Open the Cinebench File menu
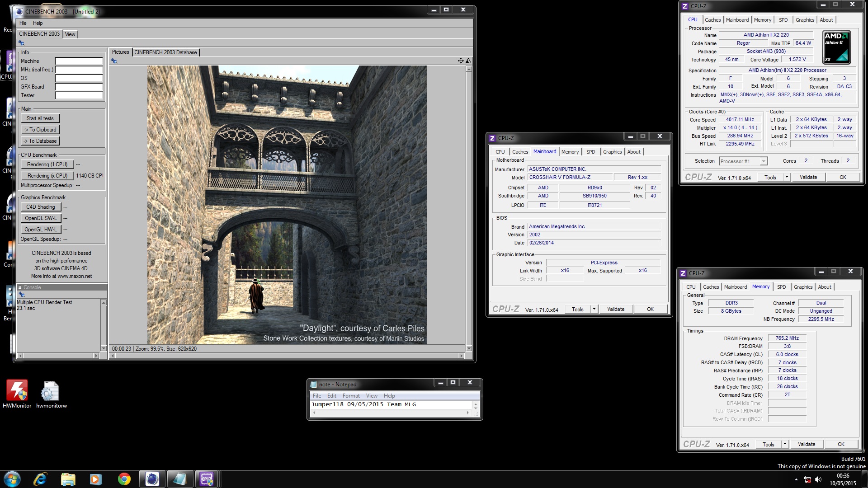The image size is (868, 488). [23, 23]
